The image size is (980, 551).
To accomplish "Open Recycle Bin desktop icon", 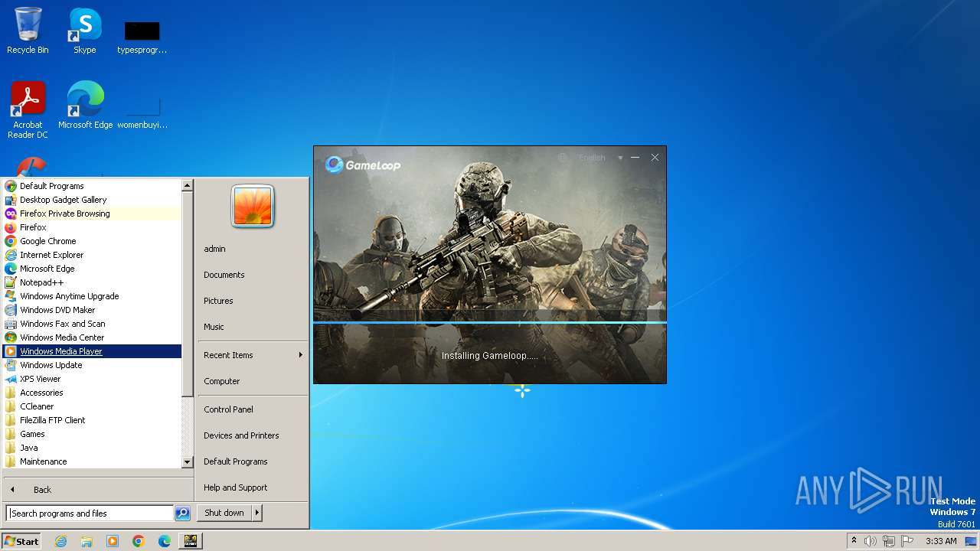I will point(28,31).
